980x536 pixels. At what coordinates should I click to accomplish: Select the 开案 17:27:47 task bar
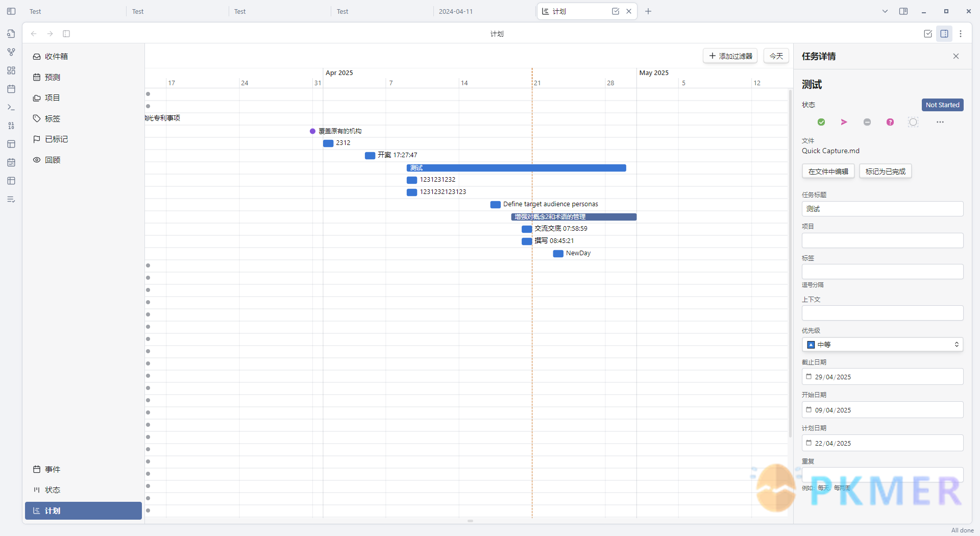[370, 155]
